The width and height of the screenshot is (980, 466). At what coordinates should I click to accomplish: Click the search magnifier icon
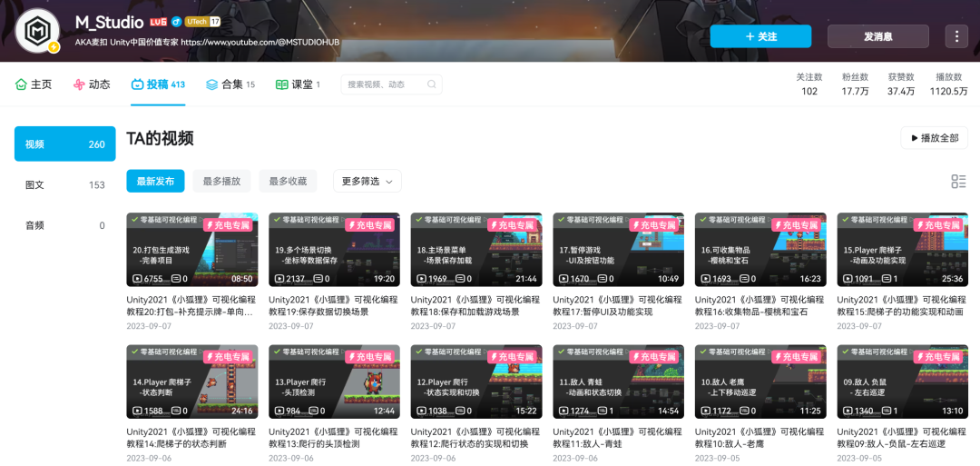coord(431,84)
